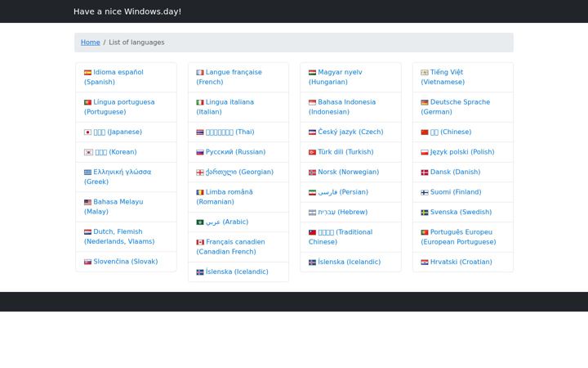Click the Greek flag icon beside Ελληνική γλώσσα
This screenshot has width=588, height=368.
87,172
